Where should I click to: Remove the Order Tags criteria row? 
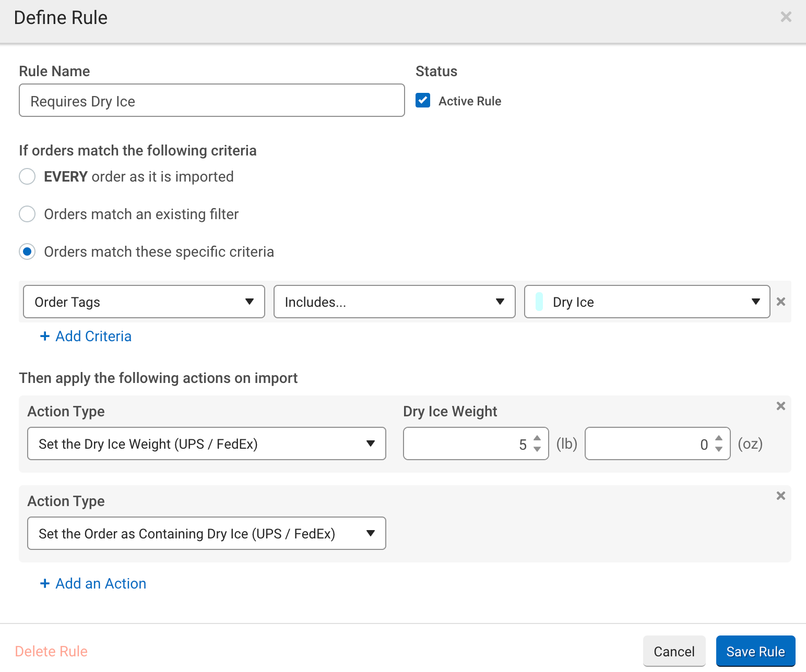[x=781, y=302]
